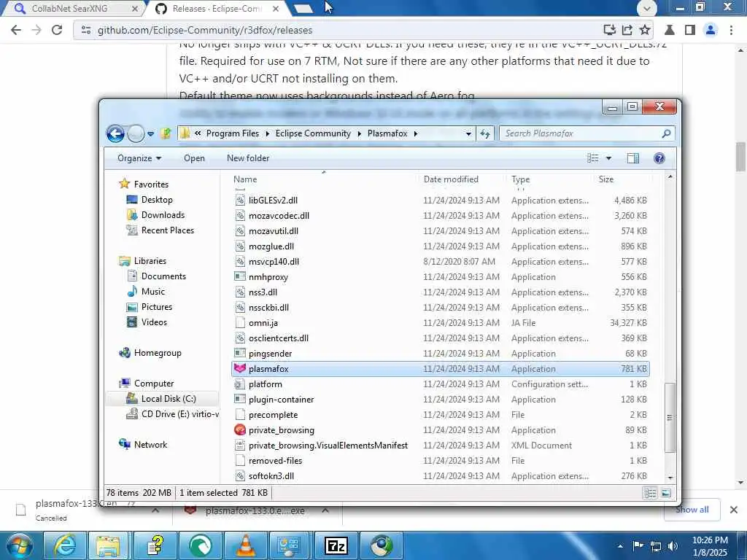Image resolution: width=747 pixels, height=560 pixels.
Task: Open the browser profile avatar icon
Action: (x=711, y=30)
